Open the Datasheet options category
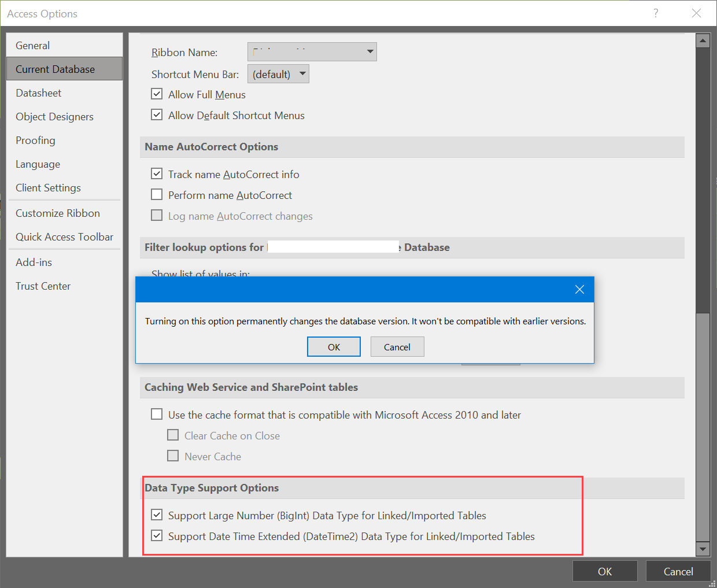717x588 pixels. point(64,93)
